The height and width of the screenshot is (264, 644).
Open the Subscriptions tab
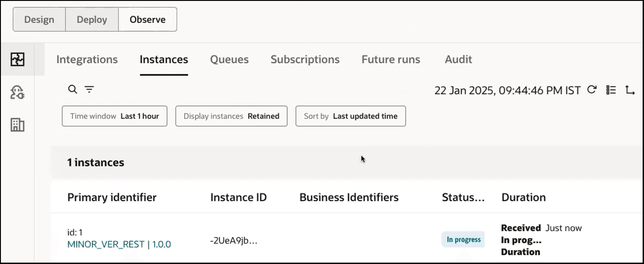[305, 60]
